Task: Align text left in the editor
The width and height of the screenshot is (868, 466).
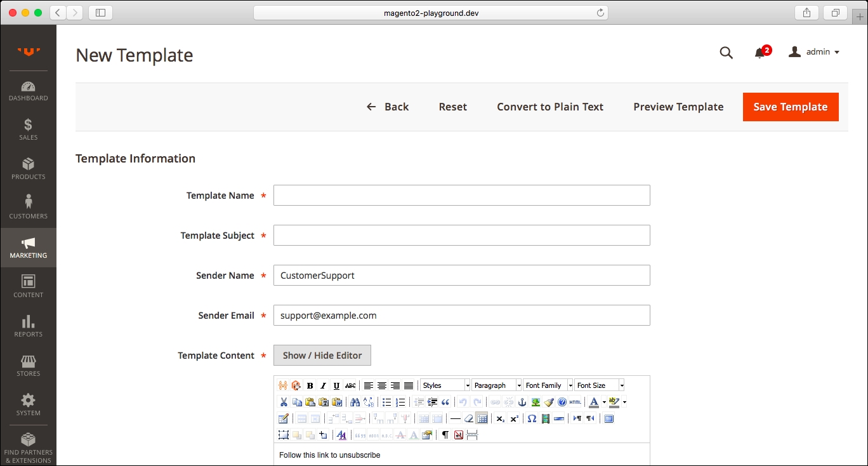Action: [368, 385]
